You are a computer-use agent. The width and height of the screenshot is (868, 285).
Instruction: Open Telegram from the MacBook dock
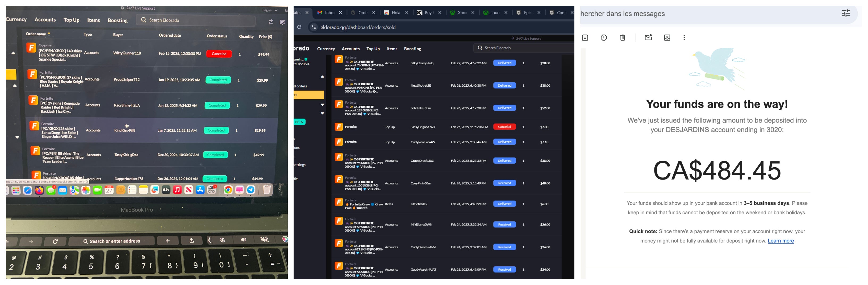(x=251, y=190)
